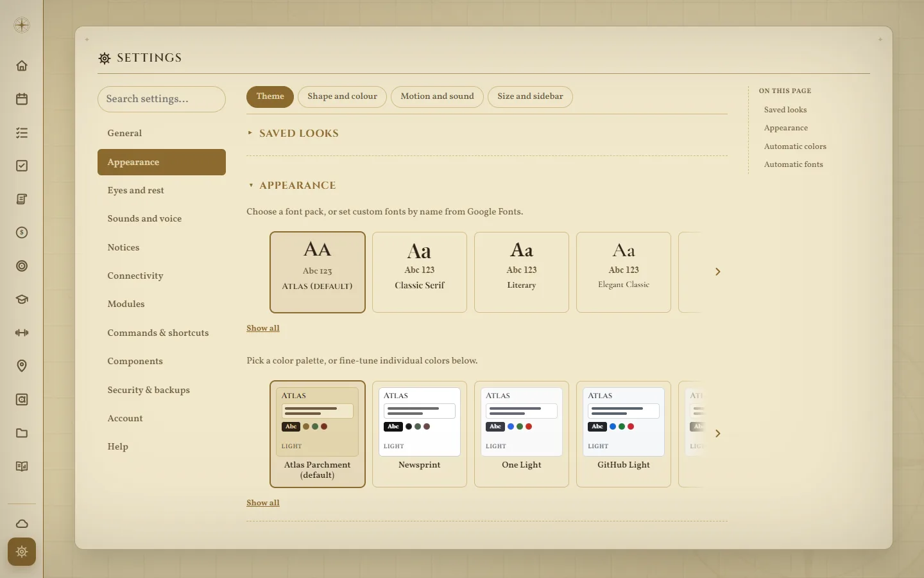Open General in the settings menu
This screenshot has width=924, height=578.
point(162,134)
